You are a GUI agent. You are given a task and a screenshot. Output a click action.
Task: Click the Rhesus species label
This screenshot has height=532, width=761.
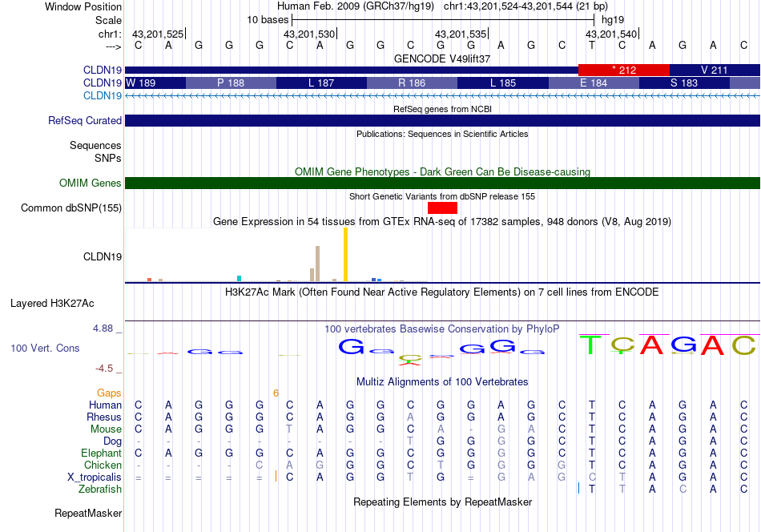104,417
